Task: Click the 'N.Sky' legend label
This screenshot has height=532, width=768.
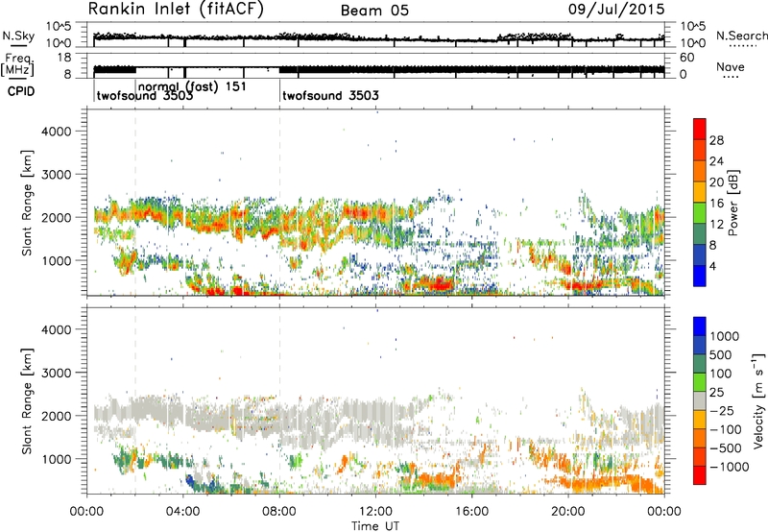Action: 18,36
